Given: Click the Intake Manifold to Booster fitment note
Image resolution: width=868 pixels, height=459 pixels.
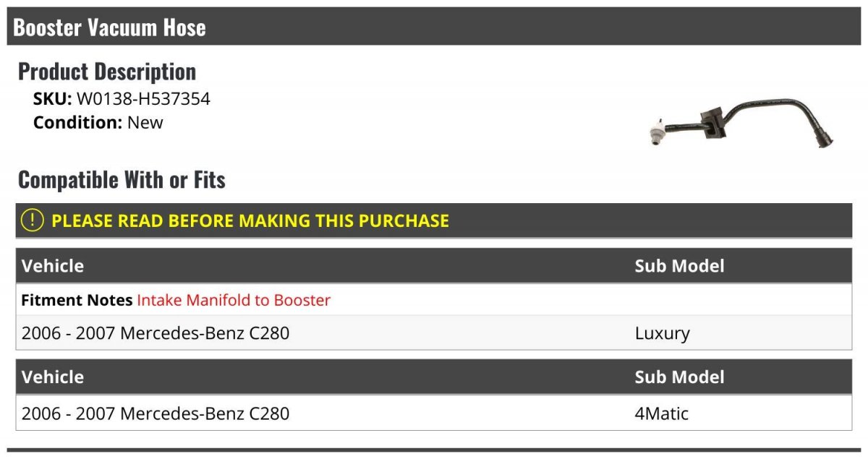Looking at the screenshot, I should pyautogui.click(x=234, y=300).
